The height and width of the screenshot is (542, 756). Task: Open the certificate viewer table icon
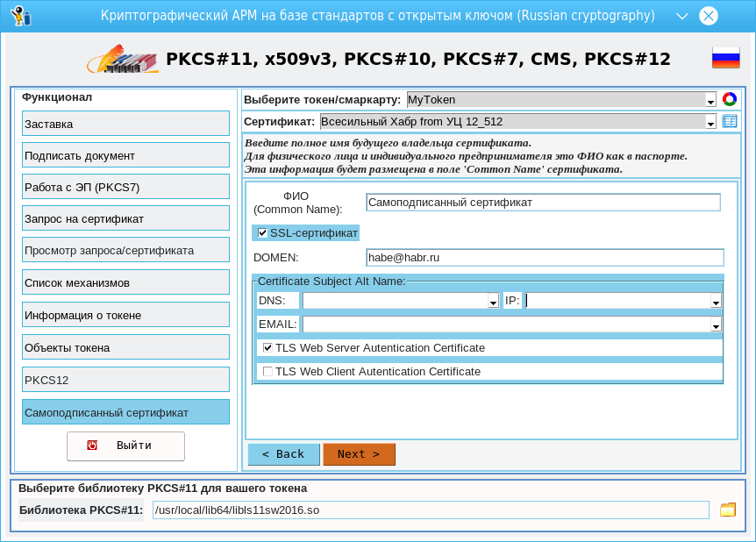click(730, 122)
